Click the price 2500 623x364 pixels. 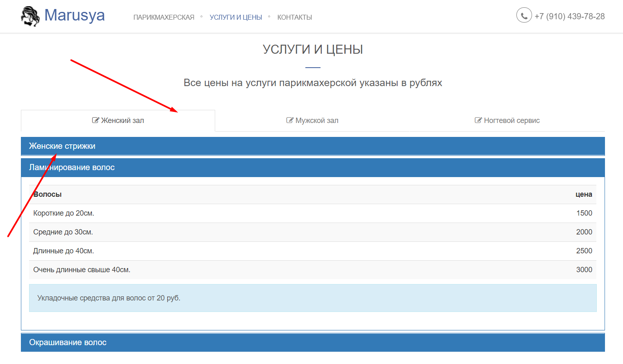coord(584,251)
